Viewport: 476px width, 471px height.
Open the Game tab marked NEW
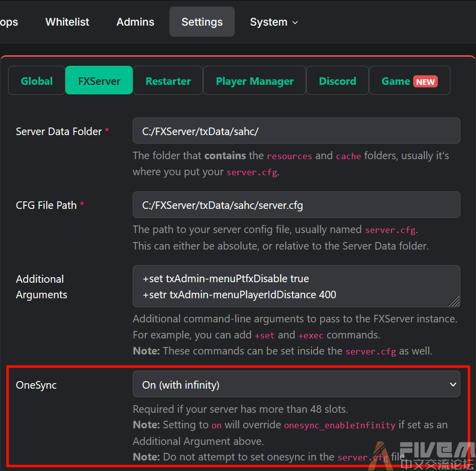pyautogui.click(x=410, y=81)
